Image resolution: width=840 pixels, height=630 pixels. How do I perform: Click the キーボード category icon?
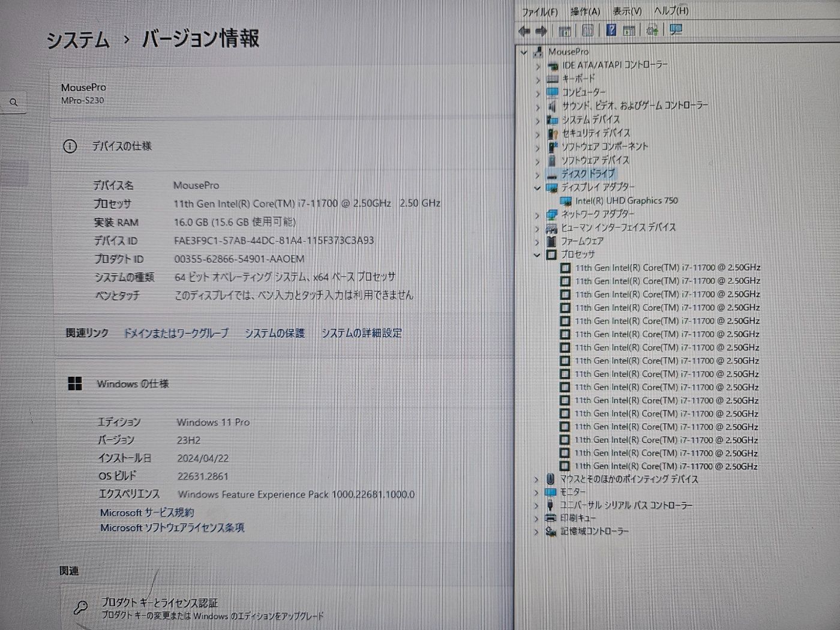[552, 79]
